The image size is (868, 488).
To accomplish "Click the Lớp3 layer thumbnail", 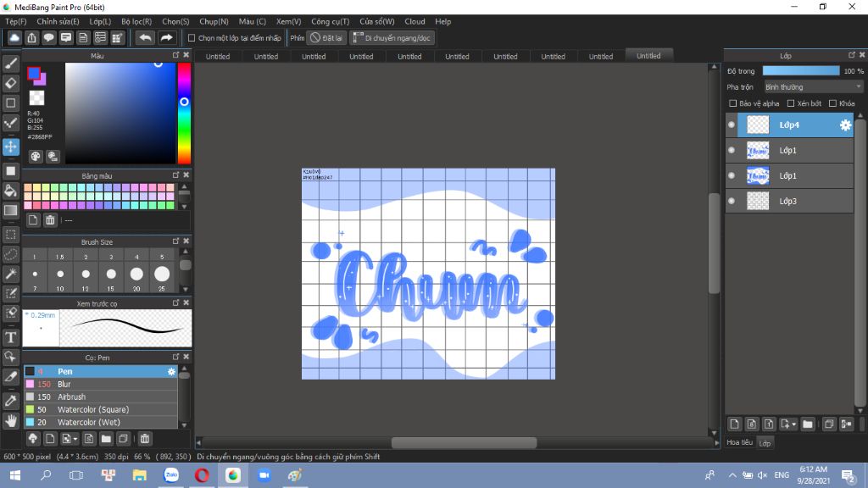I will coord(758,201).
